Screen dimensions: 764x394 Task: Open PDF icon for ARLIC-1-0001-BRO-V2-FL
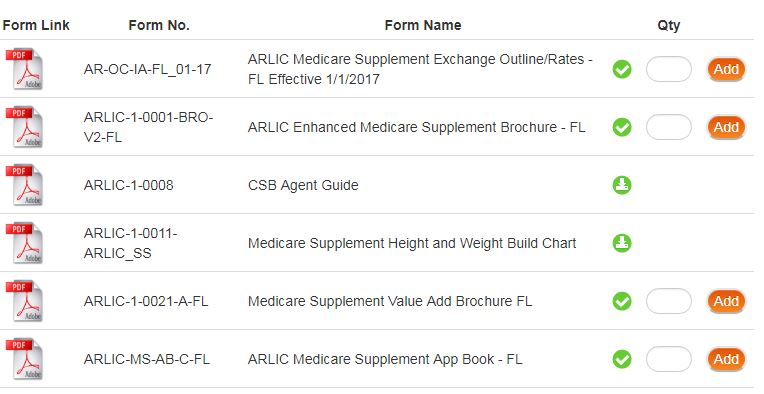tap(24, 127)
